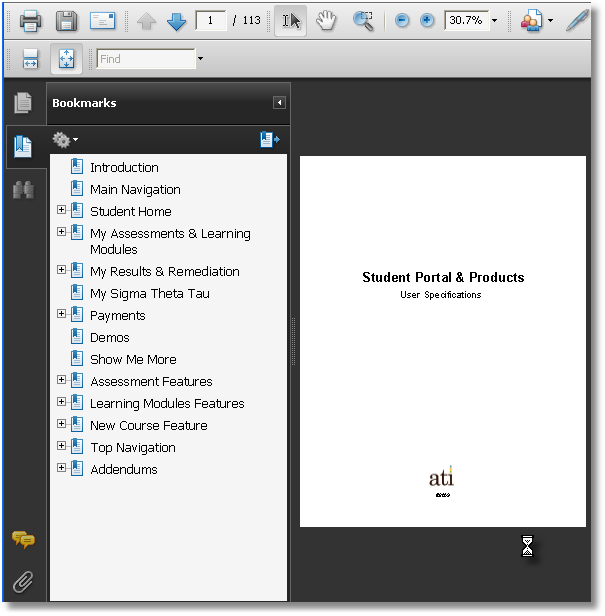Expand My Results & Remediation bookmark
The width and height of the screenshot is (605, 616).
tap(61, 270)
